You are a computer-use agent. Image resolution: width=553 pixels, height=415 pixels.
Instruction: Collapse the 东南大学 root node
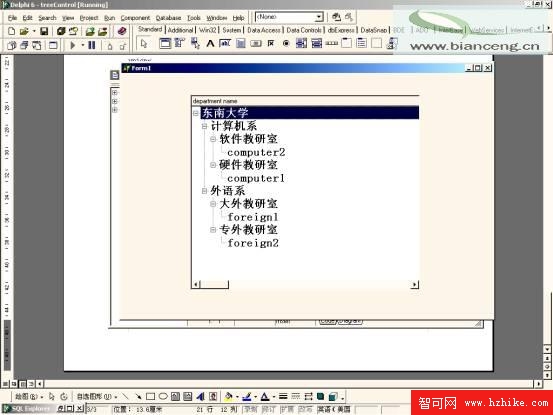196,113
